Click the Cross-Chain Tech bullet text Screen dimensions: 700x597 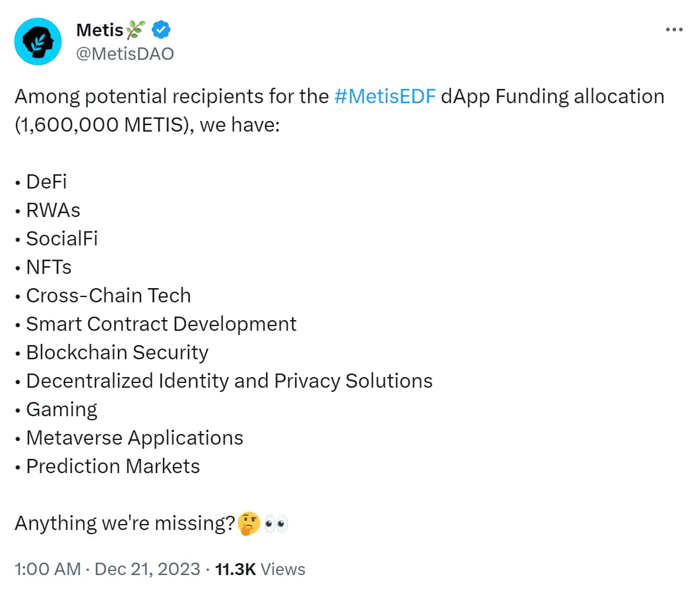[x=108, y=295]
